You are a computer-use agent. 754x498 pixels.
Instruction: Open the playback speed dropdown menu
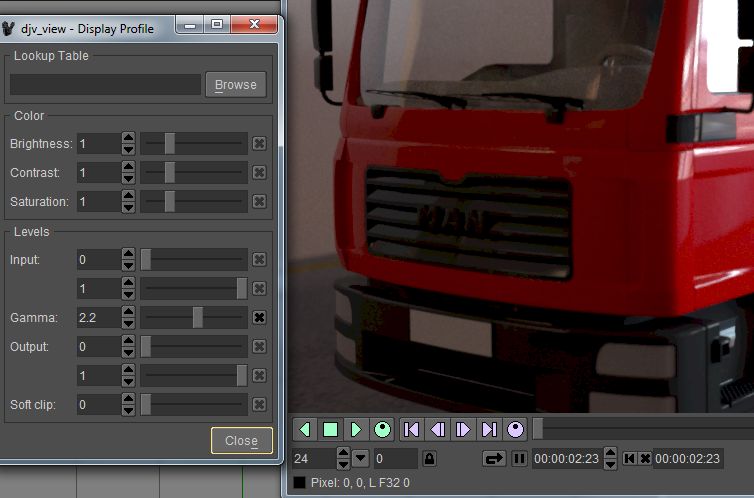coord(360,458)
